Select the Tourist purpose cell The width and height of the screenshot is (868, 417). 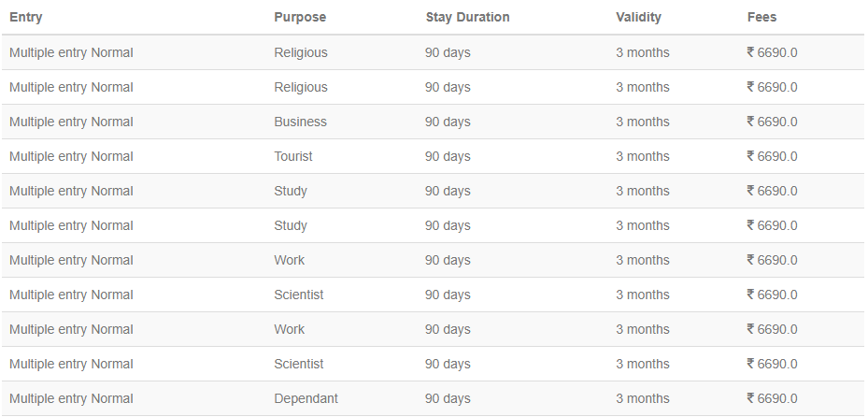293,156
